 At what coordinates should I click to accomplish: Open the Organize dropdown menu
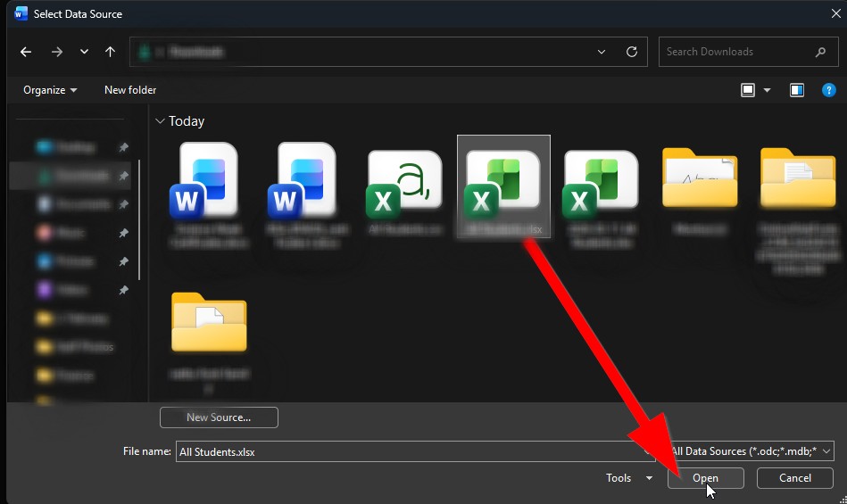pyautogui.click(x=50, y=90)
